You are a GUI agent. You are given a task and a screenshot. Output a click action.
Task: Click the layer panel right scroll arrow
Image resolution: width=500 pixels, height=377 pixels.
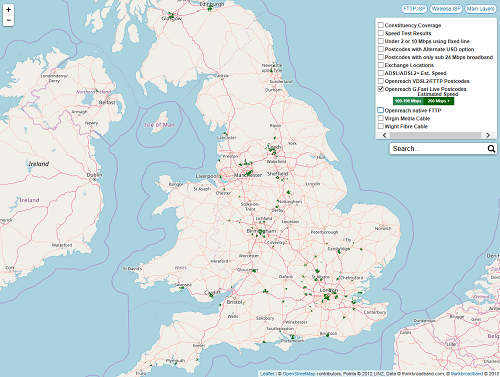click(x=488, y=135)
